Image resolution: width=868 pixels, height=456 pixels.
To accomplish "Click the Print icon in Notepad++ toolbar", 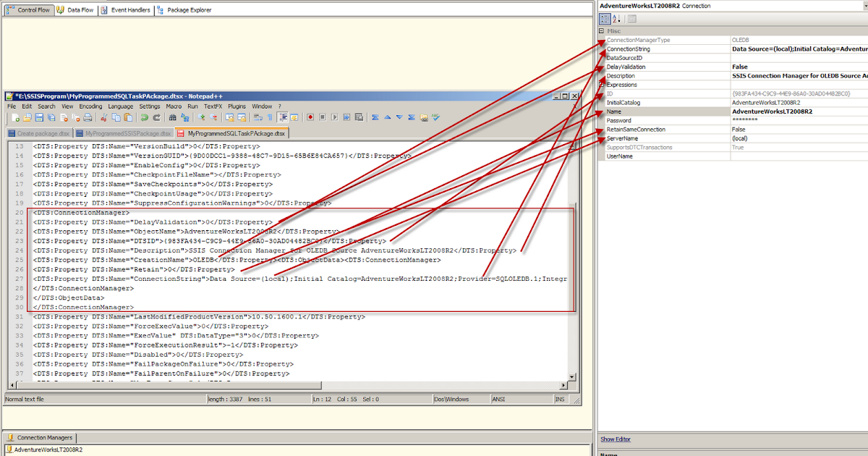I will click(x=87, y=117).
